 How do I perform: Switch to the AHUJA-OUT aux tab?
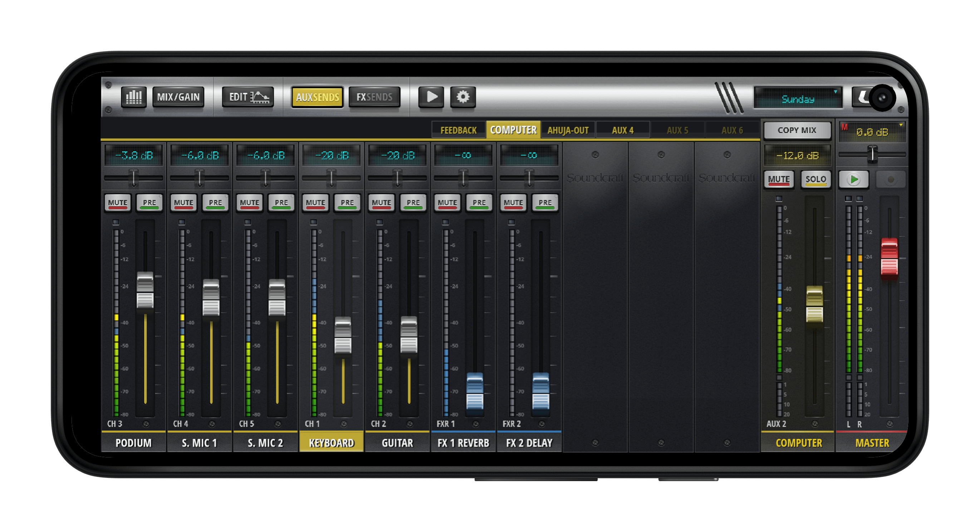[568, 130]
